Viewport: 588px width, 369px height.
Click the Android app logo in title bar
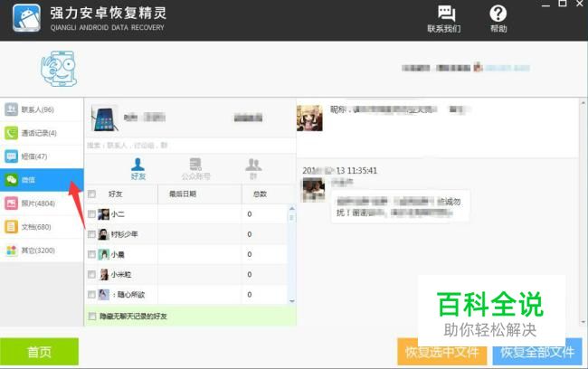(x=26, y=18)
